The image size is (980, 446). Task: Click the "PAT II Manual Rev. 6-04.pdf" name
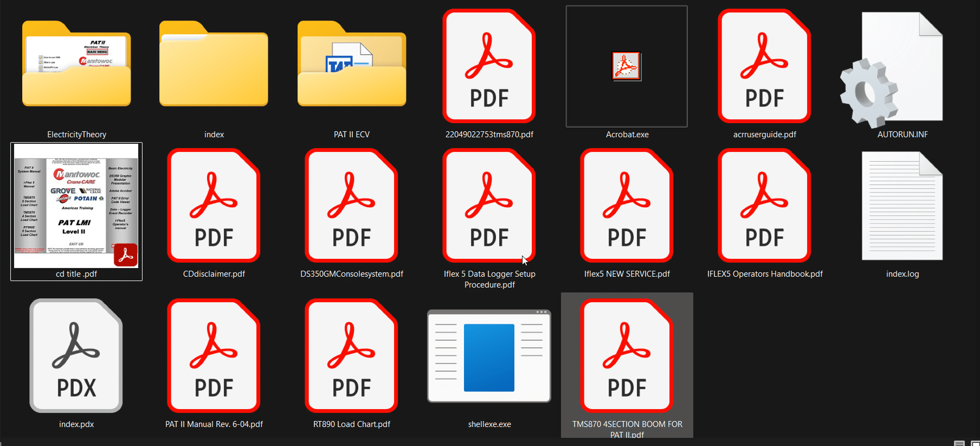(214, 424)
